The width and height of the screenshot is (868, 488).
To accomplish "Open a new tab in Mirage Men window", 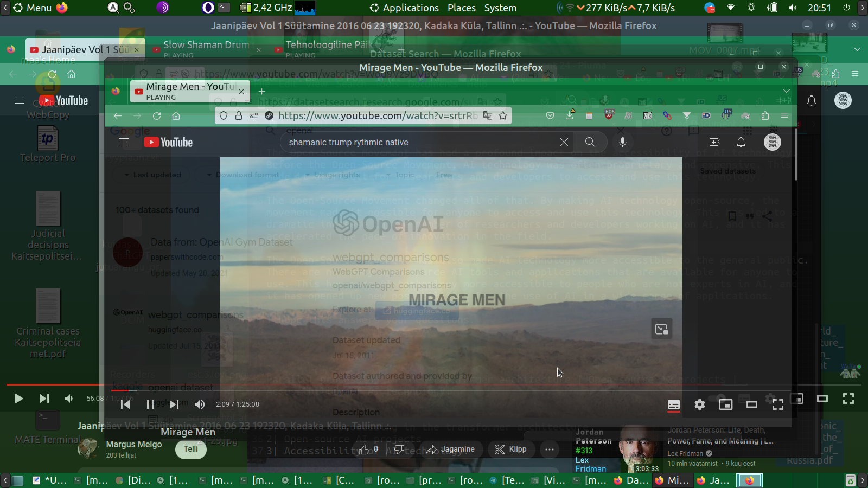I will 261,92.
